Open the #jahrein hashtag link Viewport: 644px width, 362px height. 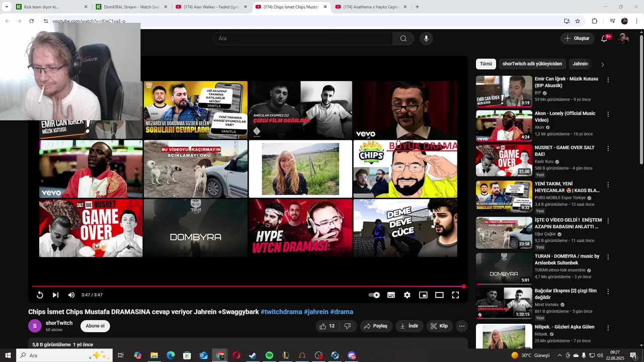click(x=316, y=312)
